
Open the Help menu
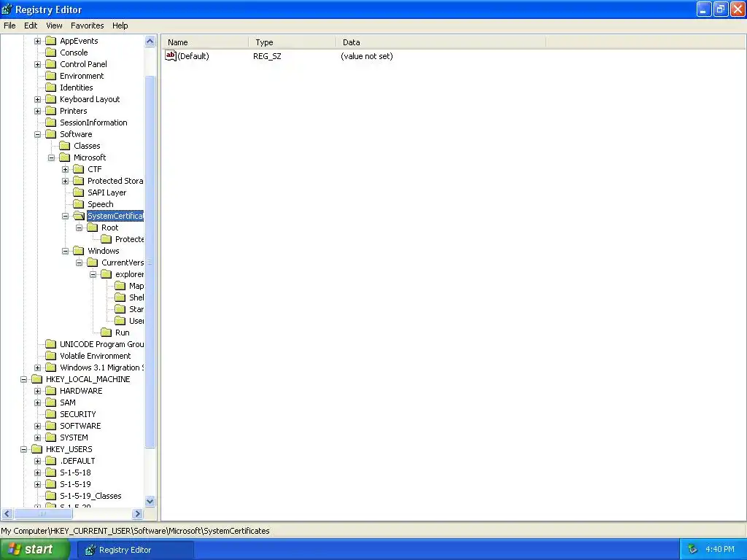(120, 26)
